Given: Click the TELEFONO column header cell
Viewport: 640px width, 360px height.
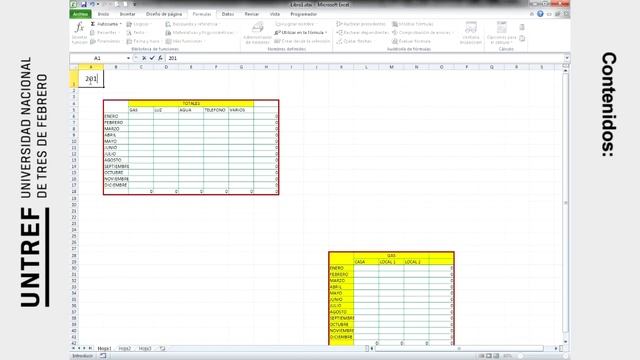Looking at the screenshot, I should (216, 110).
